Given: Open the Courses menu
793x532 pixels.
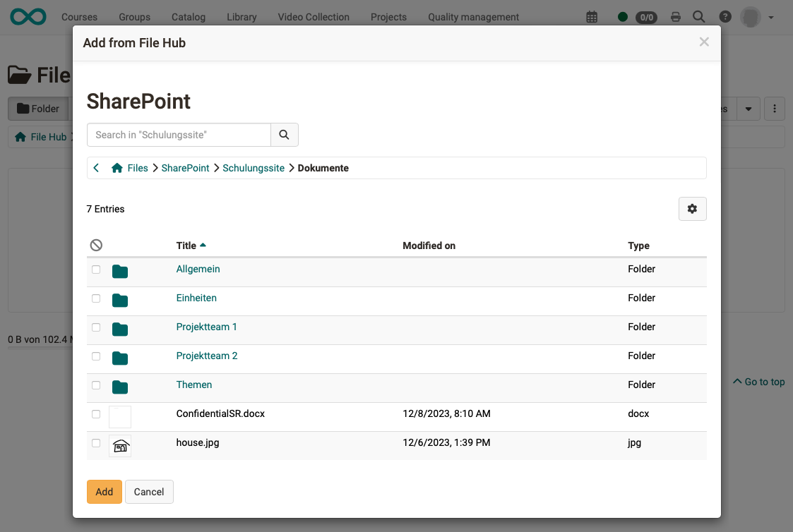Looking at the screenshot, I should coord(79,16).
